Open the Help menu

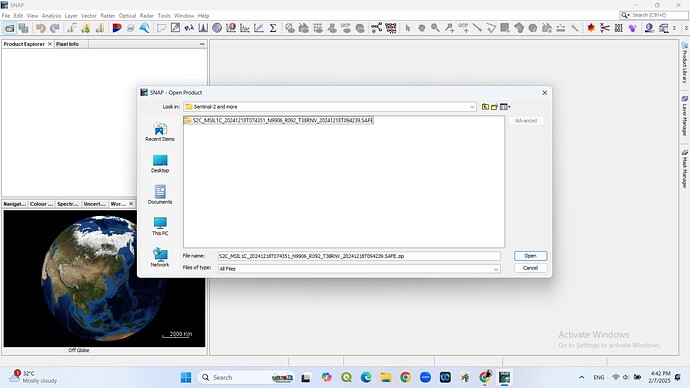pyautogui.click(x=203, y=15)
